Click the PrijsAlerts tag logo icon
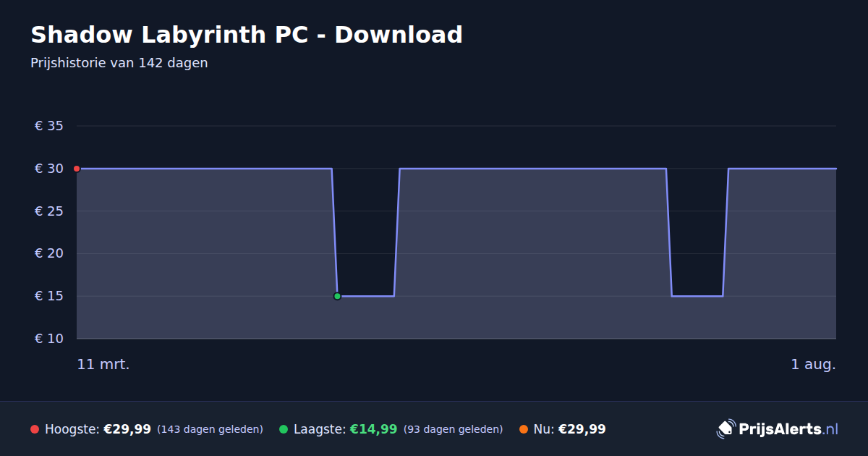 pos(726,429)
